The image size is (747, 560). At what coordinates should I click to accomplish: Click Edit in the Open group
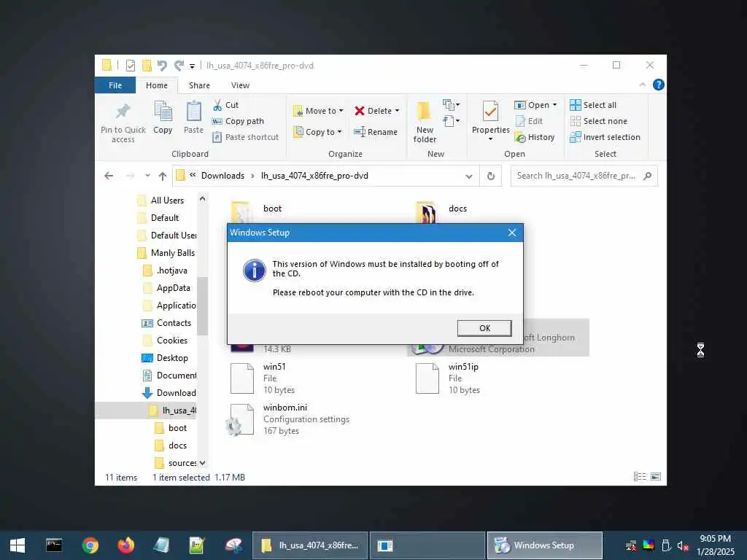530,121
